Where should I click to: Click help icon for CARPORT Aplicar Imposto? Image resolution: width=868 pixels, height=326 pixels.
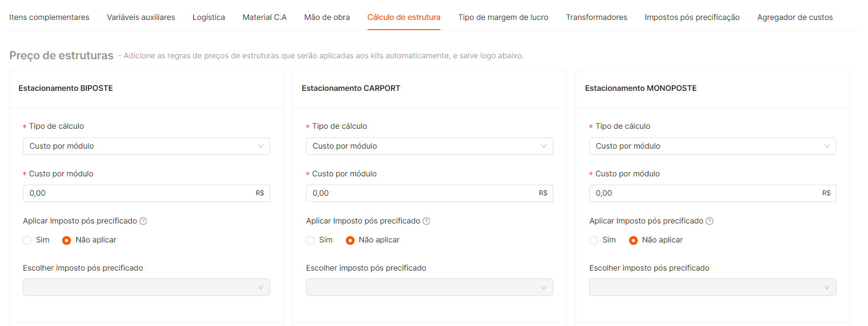click(426, 221)
